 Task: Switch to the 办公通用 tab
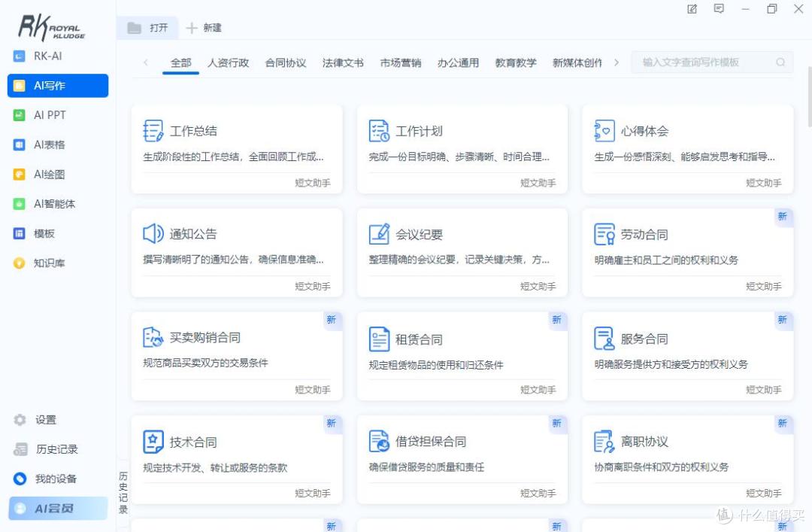tap(459, 62)
